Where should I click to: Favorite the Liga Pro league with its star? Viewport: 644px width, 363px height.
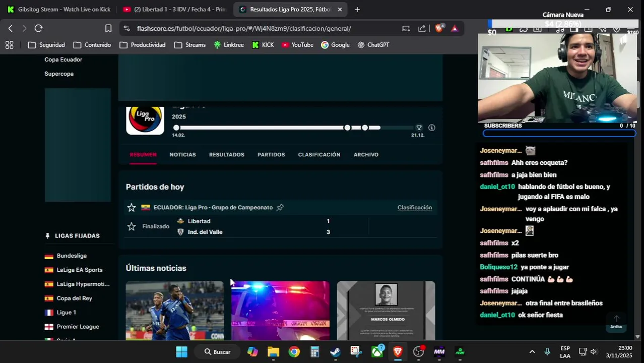pyautogui.click(x=132, y=207)
